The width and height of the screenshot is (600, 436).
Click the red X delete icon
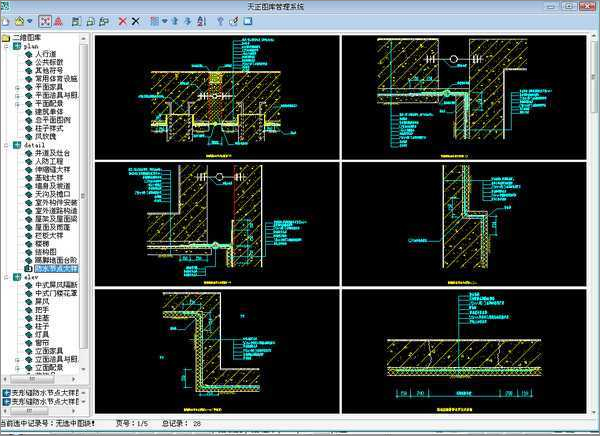pos(122,21)
